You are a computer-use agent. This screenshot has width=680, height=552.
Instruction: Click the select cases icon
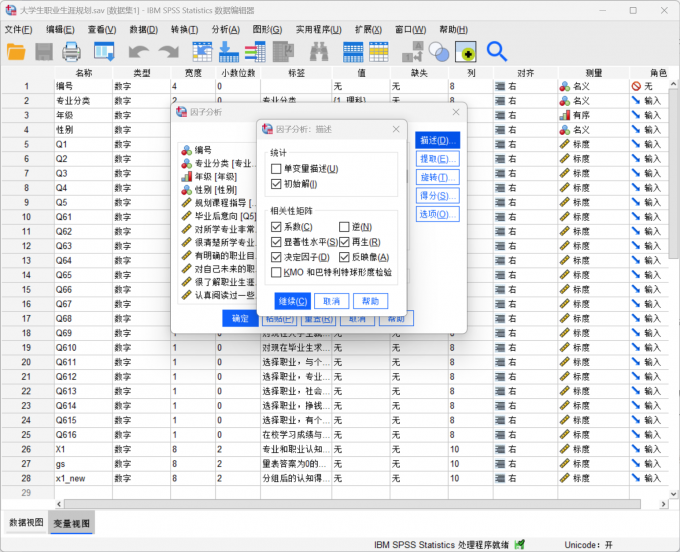pyautogui.click(x=466, y=52)
